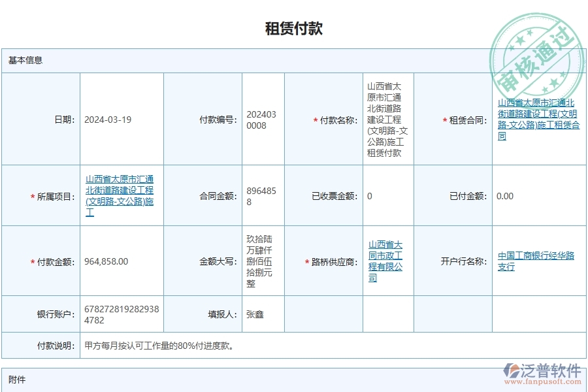
Task: Click the 付款编号 value 2024030008
Action: pos(261,120)
